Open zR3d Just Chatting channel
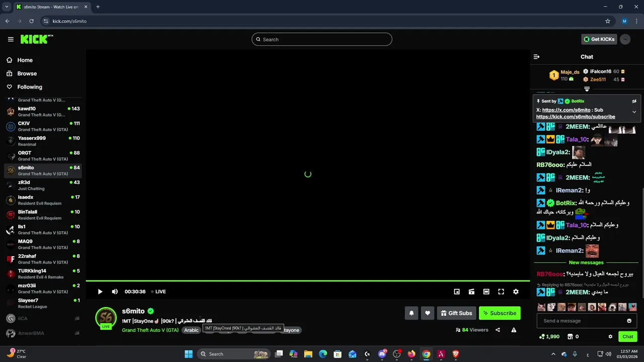This screenshot has height=362, width=644. point(43,185)
